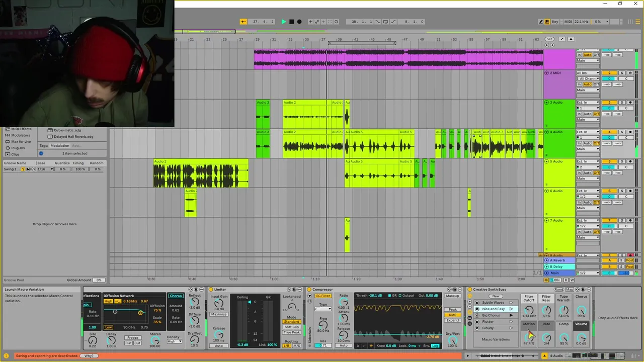
Task: Click the Set locator button
Action: pos(549,39)
